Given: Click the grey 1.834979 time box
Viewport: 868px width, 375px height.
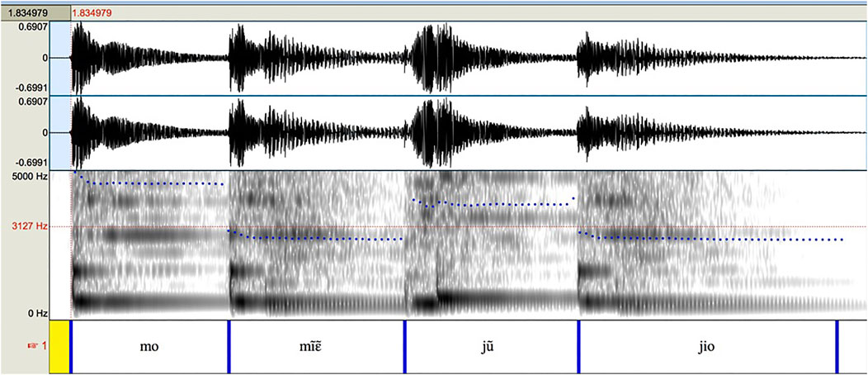Looking at the screenshot, I should [35, 13].
